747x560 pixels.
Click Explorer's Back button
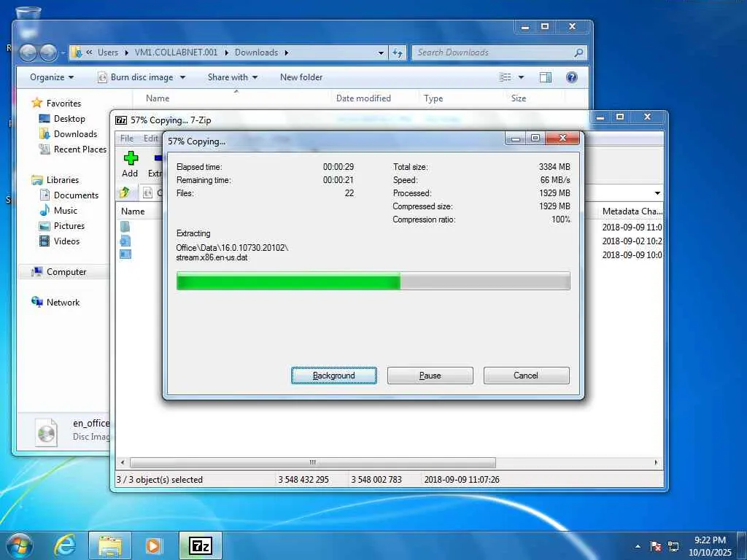coord(28,52)
